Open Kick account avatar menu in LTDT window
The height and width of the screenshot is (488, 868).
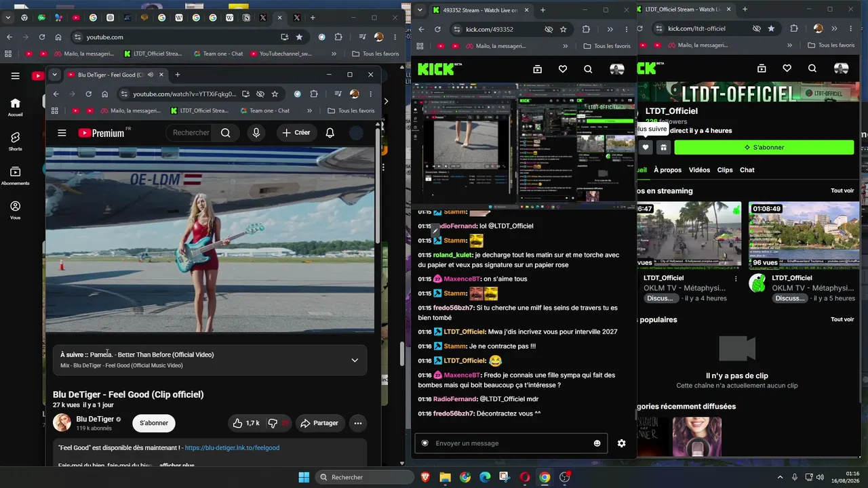click(841, 68)
